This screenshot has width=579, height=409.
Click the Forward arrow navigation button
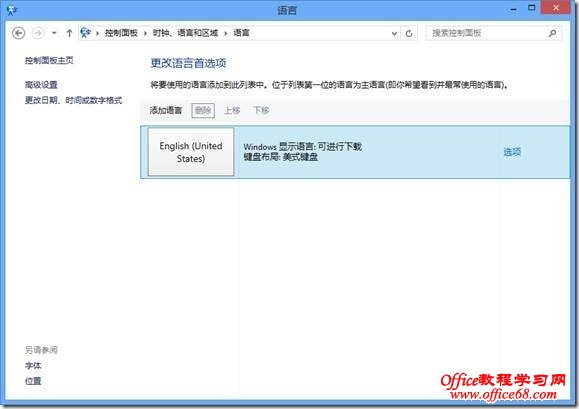tap(38, 33)
